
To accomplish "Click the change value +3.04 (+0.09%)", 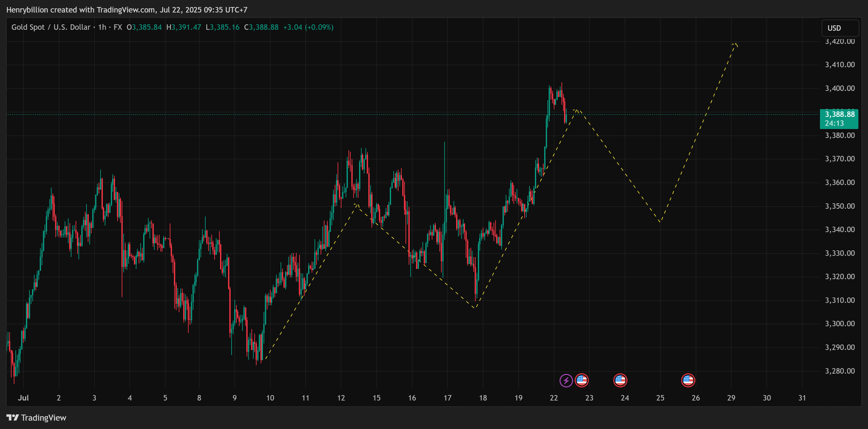I will pyautogui.click(x=308, y=27).
